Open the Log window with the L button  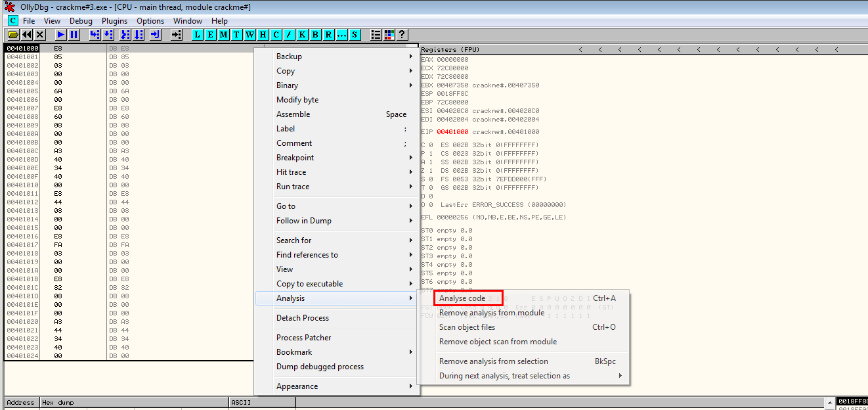[x=198, y=35]
